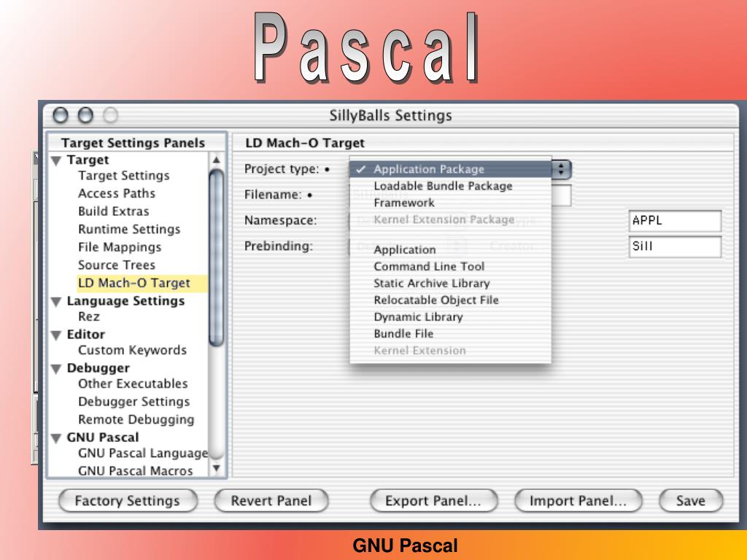The width and height of the screenshot is (747, 560).
Task: Open the Rez language panel
Action: pos(88,316)
